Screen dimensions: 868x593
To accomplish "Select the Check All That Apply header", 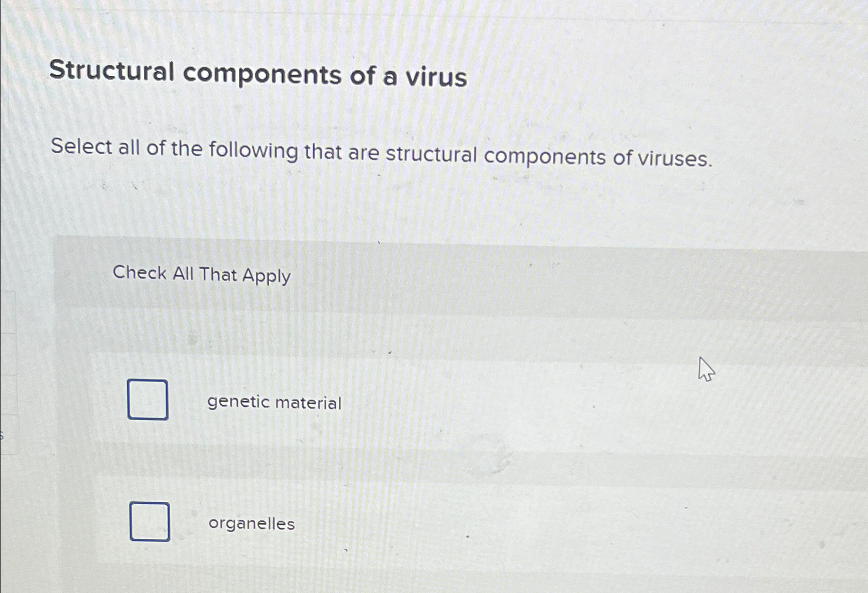I will [203, 275].
